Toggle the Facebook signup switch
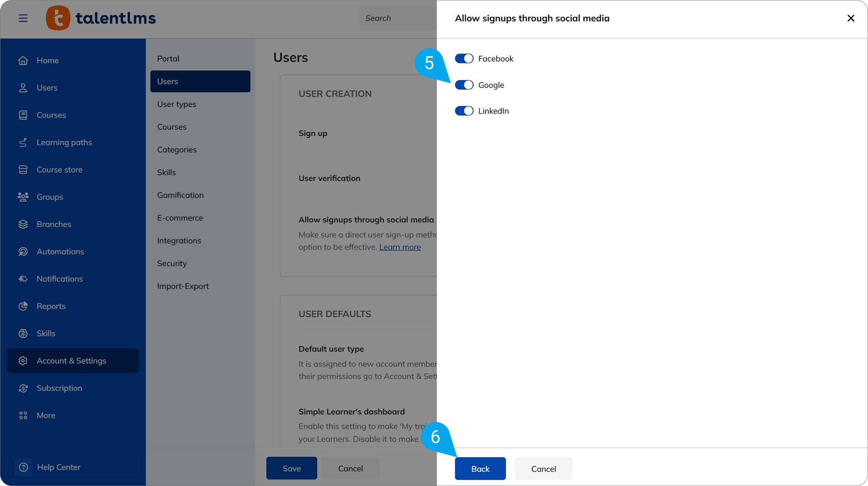The image size is (868, 486). (464, 58)
